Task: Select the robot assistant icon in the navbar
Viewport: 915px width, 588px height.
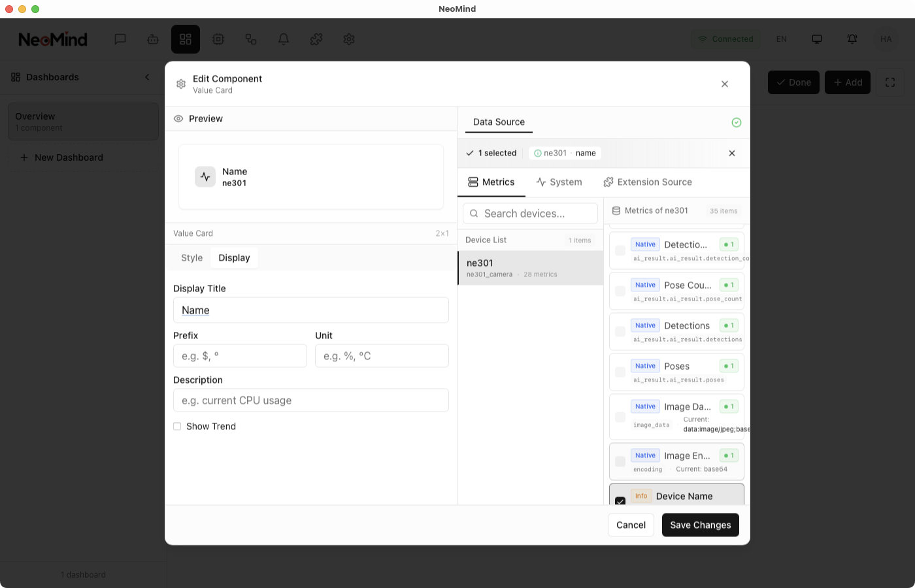Action: tap(153, 39)
